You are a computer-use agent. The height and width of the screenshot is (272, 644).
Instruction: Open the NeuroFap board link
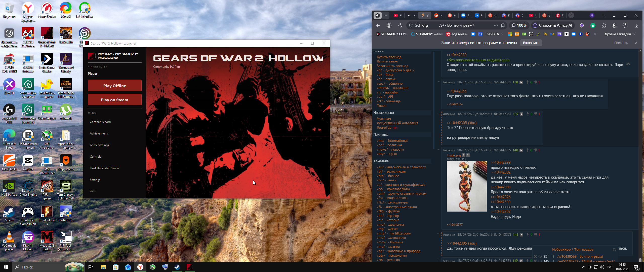(x=384, y=127)
